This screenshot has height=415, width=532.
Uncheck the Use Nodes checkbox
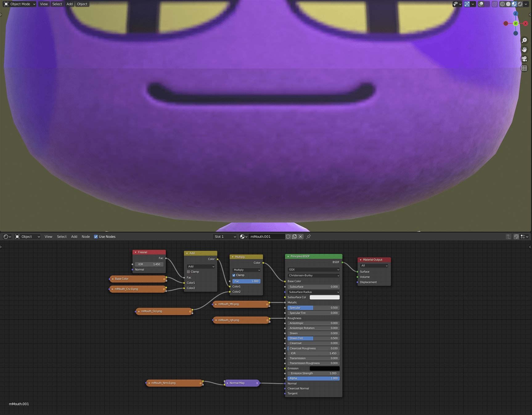(96, 237)
